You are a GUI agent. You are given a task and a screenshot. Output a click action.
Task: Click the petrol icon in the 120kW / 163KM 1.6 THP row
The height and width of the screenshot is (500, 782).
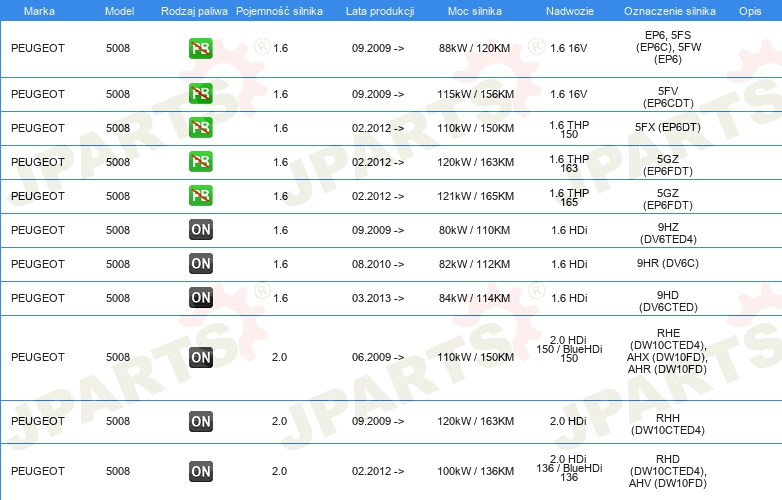coord(200,162)
